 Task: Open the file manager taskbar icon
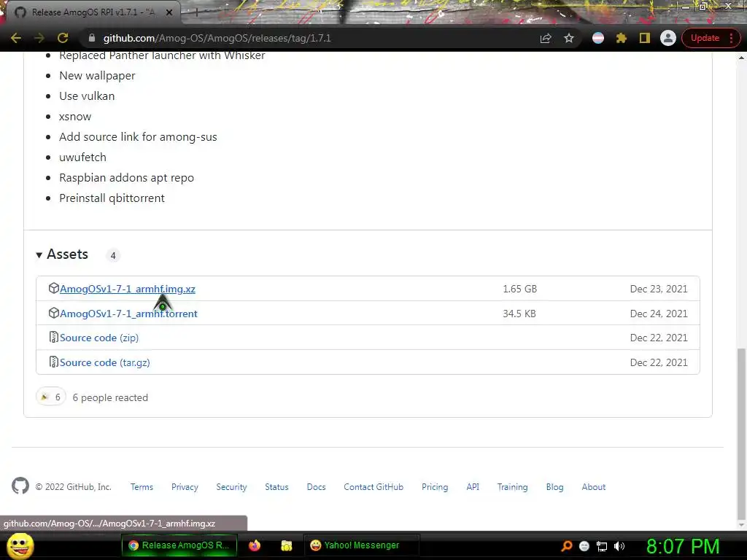point(286,545)
